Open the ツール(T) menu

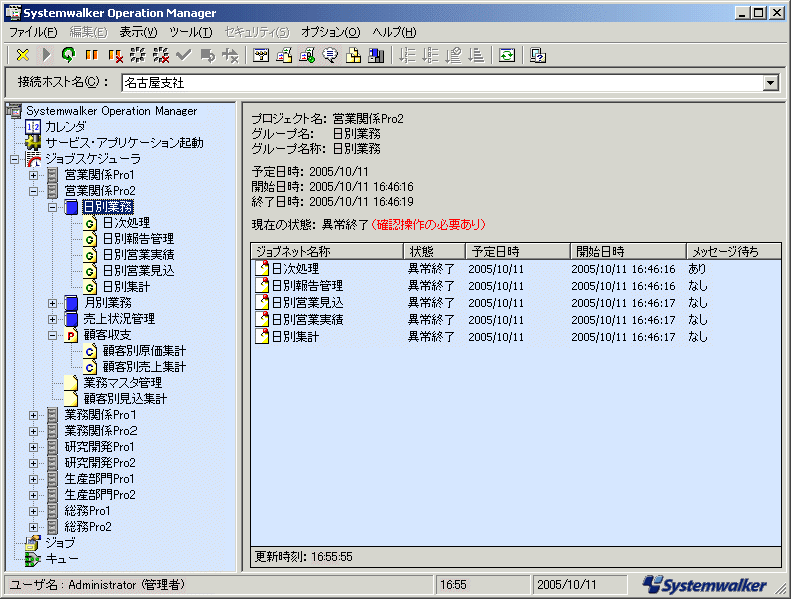(191, 32)
